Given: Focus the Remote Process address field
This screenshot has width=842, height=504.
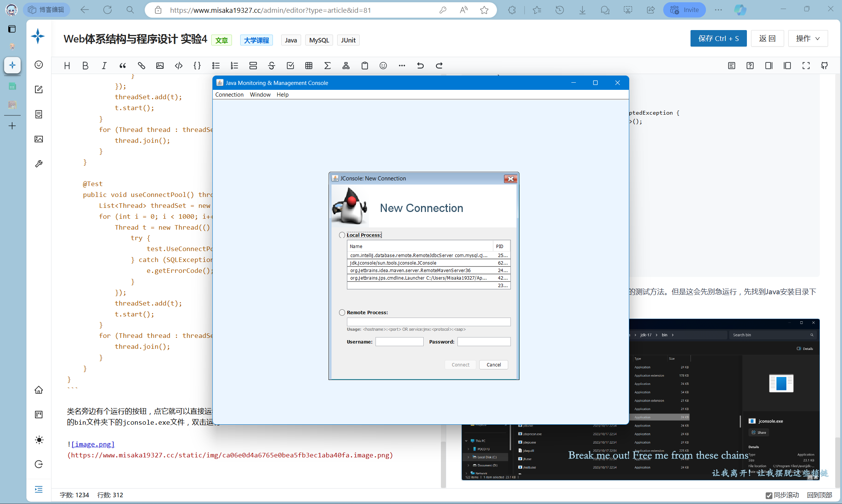Looking at the screenshot, I should 429,322.
